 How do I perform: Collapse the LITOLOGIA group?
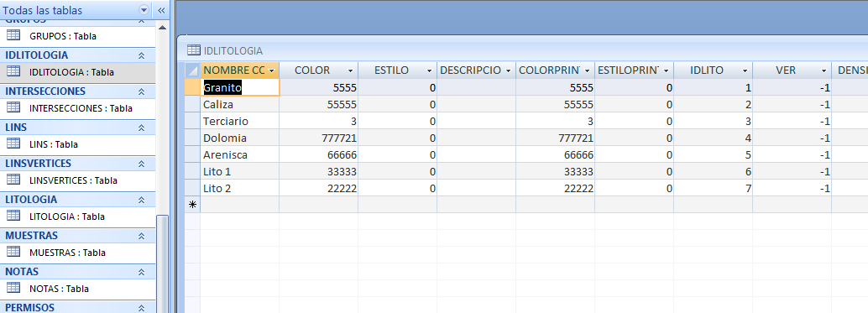click(141, 200)
